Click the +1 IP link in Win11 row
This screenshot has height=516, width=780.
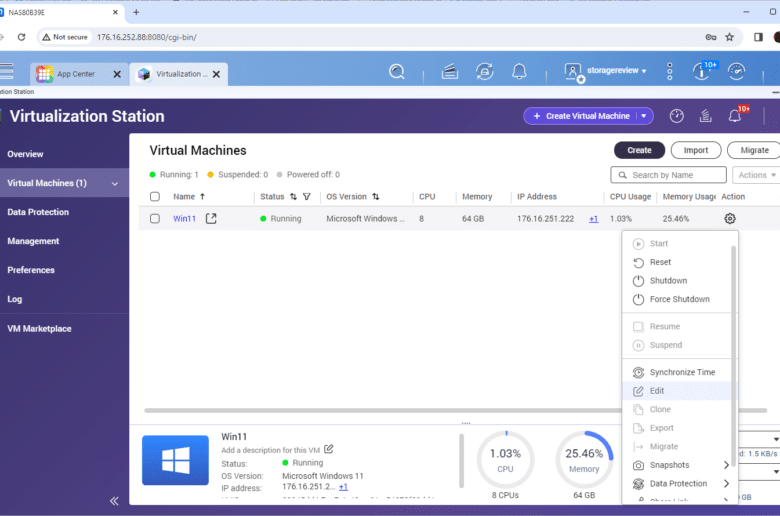click(593, 219)
